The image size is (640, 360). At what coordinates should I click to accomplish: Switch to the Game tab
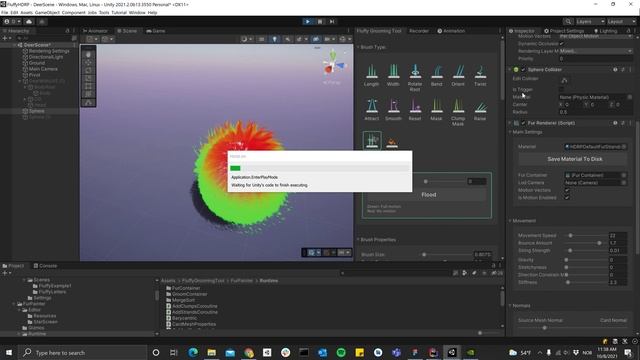[x=156, y=31]
